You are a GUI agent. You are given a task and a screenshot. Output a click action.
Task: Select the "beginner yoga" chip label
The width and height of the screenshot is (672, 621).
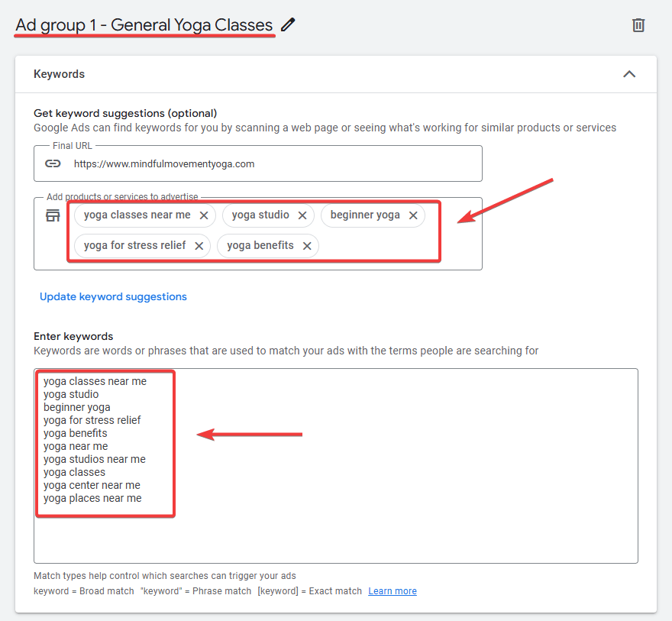click(365, 215)
